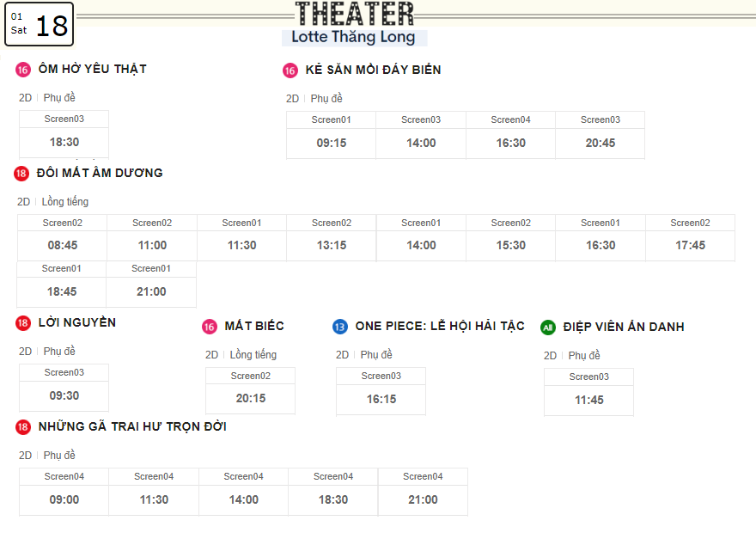Open the ONE PIECE: LỄ HỘI HẢI TẶC title

[440, 327]
